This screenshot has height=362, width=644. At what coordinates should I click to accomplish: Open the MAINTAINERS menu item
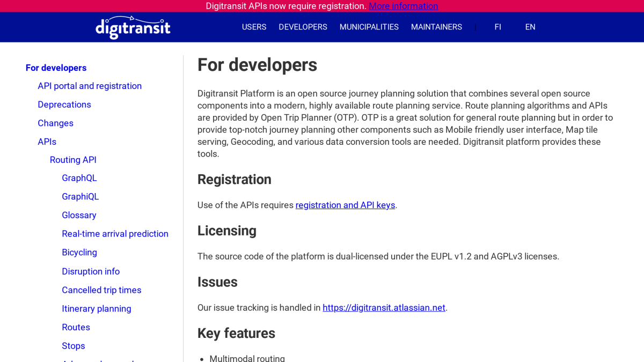[x=436, y=27]
